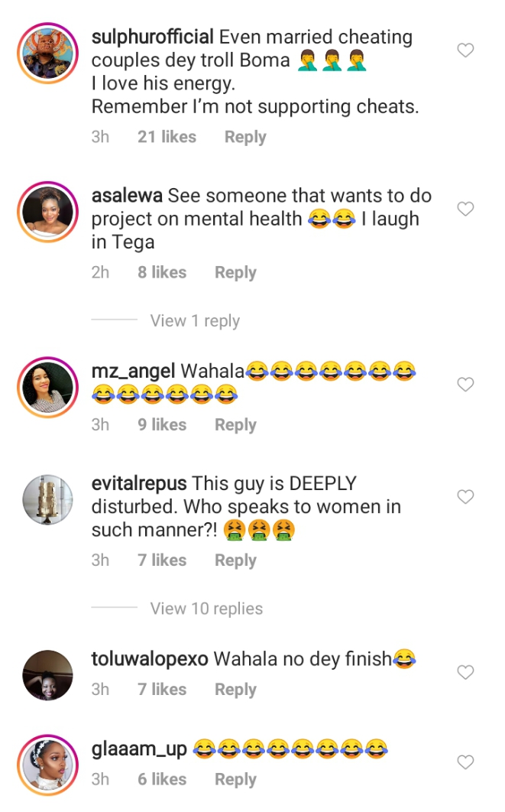Tap the heart beside toluwalopexo's comment
This screenshot has width=505, height=812.
465,672
